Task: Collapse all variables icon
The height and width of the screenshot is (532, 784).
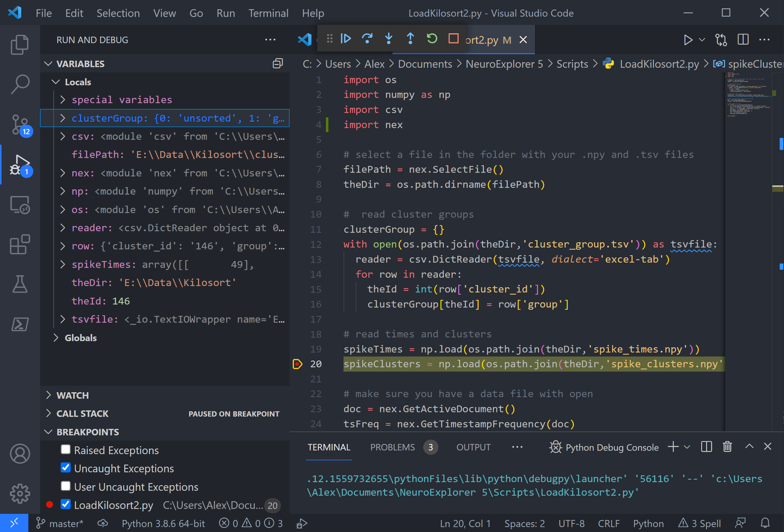Action: click(x=278, y=63)
